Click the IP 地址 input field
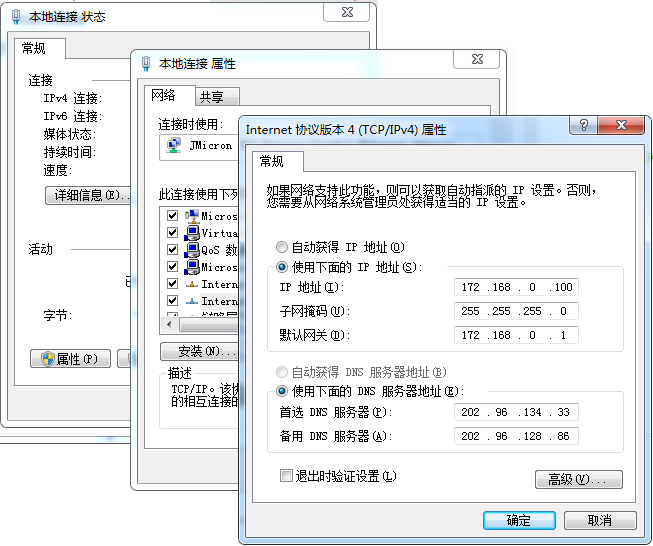 tap(515, 288)
